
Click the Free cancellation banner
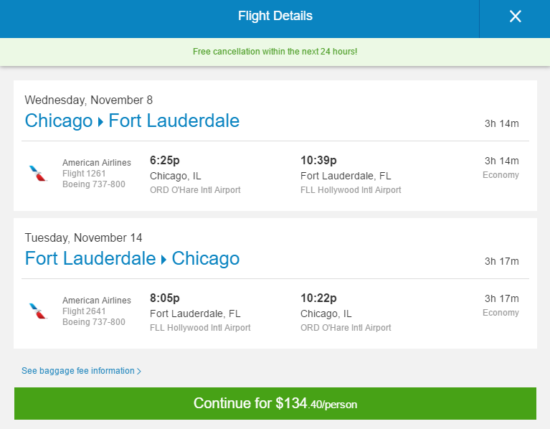coord(275,52)
